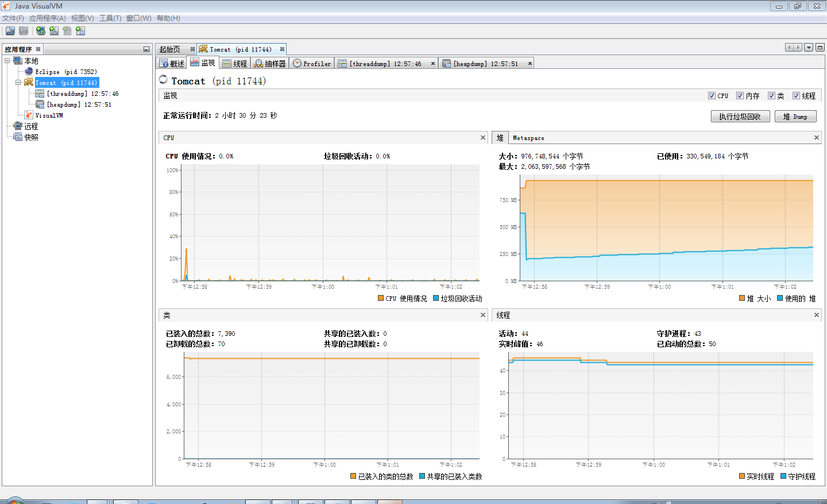Close the 堆 Metaspace chart panel
Screen dimensions: 827x504
tap(816, 137)
